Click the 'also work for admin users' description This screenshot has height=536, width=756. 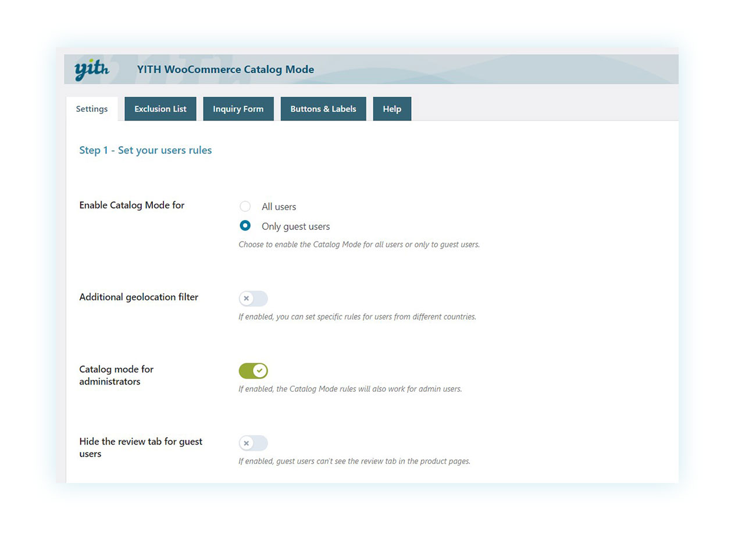point(350,389)
